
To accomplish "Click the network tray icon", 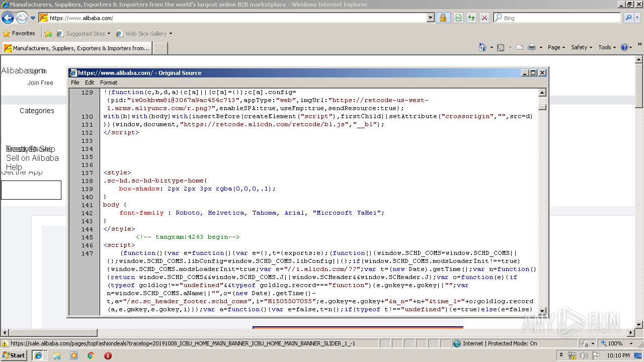I will coord(572,355).
